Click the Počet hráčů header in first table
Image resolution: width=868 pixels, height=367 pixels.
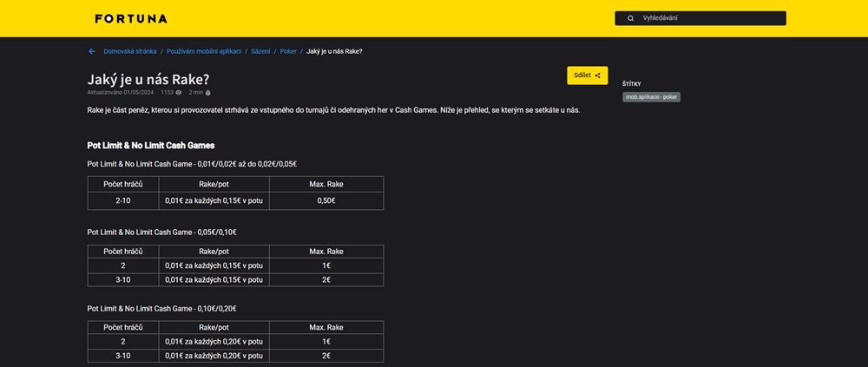tap(123, 184)
